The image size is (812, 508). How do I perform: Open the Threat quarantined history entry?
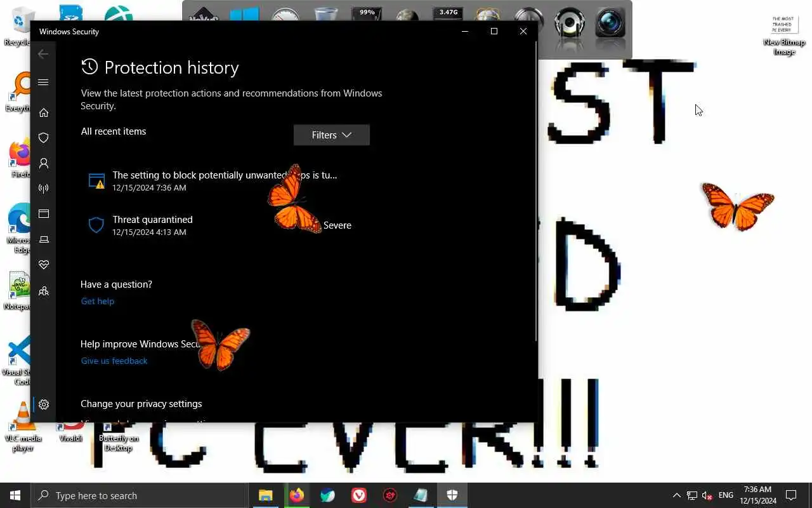pos(225,225)
